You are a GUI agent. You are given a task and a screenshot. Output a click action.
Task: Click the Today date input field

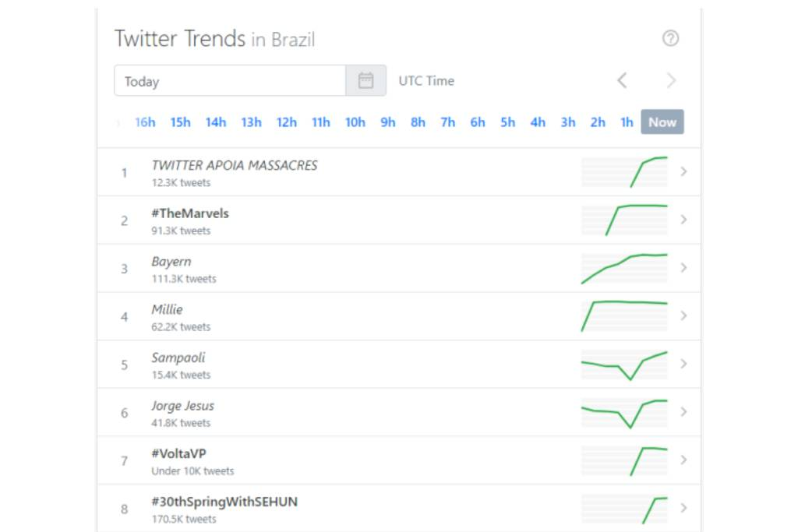coord(230,81)
